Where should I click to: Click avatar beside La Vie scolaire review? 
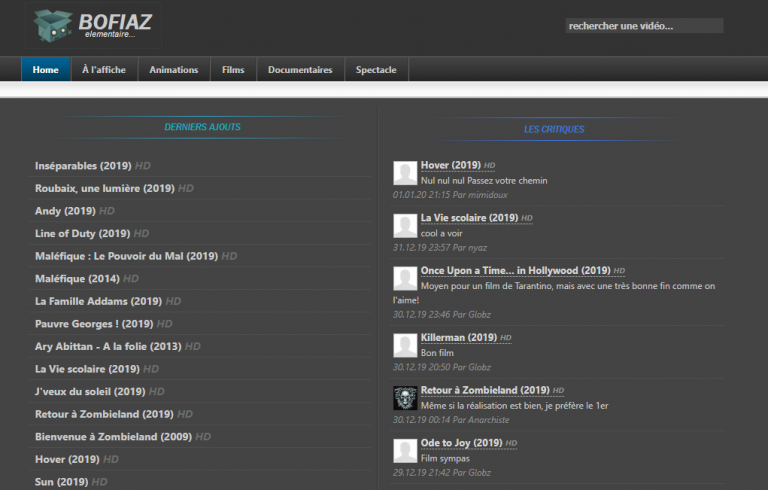(x=405, y=225)
